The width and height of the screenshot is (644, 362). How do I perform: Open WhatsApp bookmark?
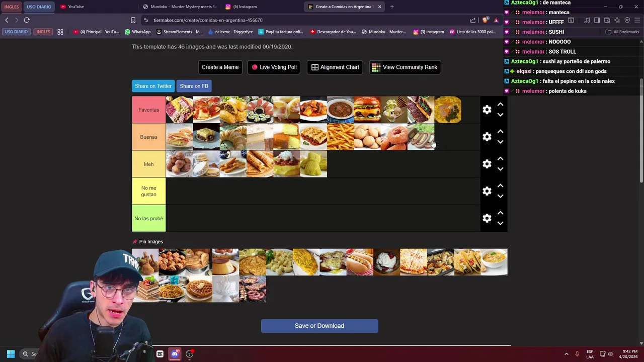(x=137, y=32)
